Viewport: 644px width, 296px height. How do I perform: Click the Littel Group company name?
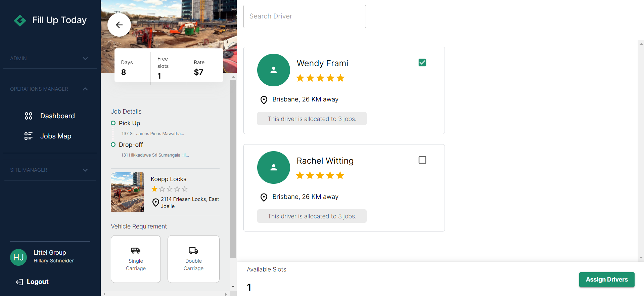coord(50,253)
